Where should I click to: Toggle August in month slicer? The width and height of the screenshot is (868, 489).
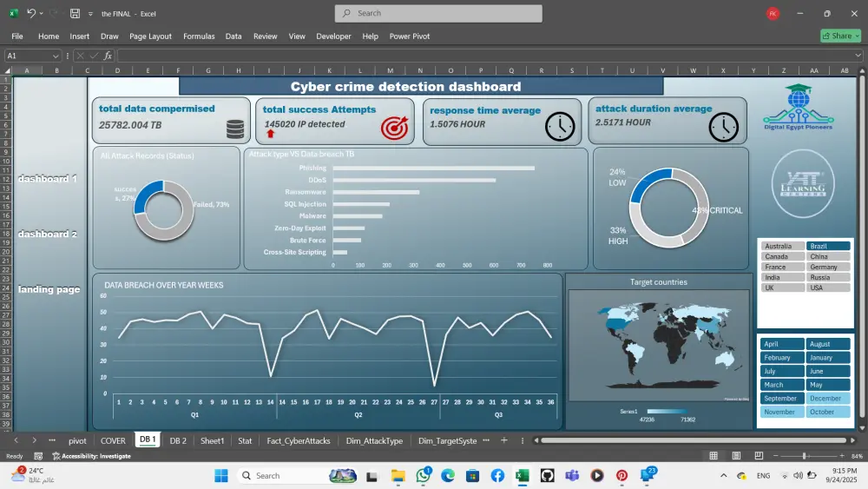pos(828,344)
